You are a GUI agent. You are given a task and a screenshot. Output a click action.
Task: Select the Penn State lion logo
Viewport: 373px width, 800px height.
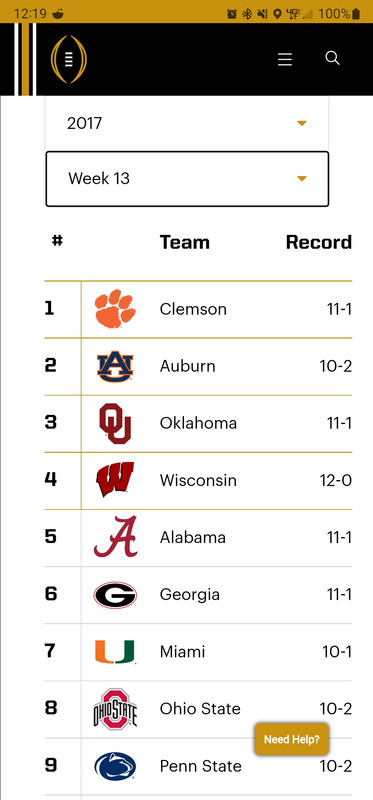pos(115,766)
